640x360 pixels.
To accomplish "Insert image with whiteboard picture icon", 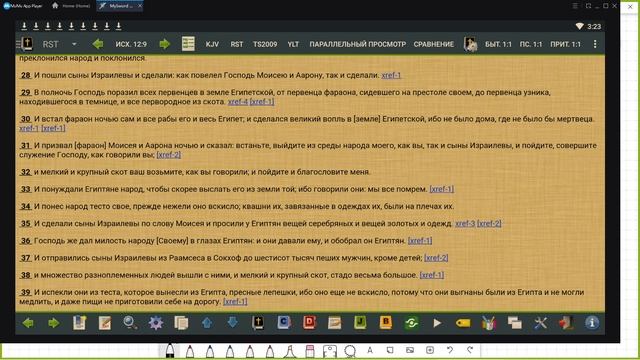I will [410, 350].
